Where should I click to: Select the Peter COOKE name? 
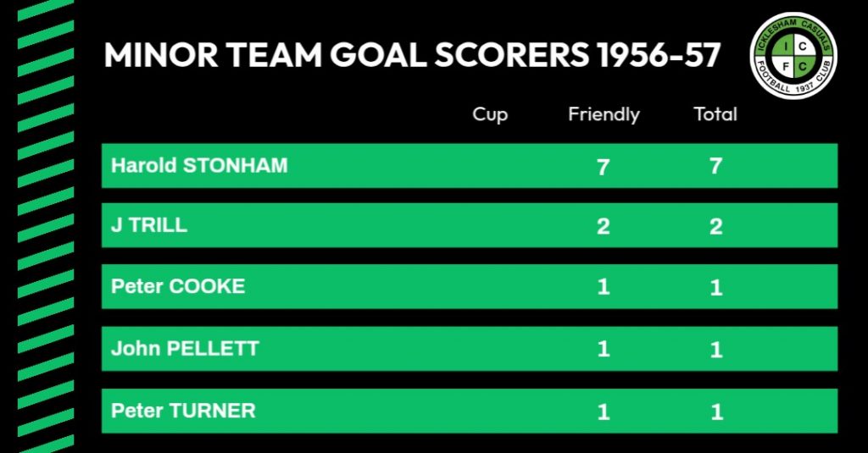(178, 286)
